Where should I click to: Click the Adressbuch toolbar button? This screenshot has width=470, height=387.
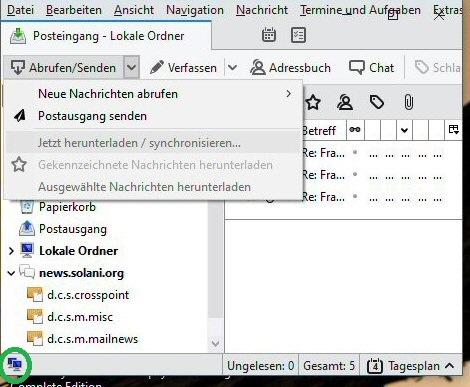pos(290,68)
